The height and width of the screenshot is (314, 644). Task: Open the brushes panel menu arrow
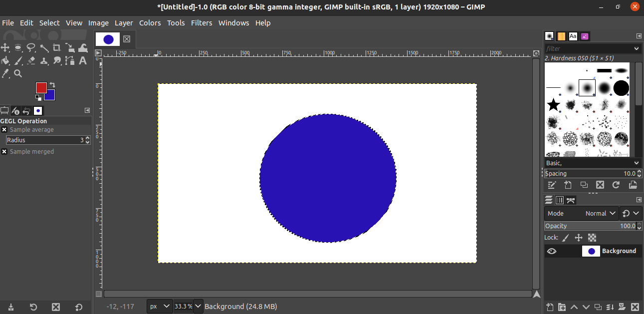click(639, 36)
